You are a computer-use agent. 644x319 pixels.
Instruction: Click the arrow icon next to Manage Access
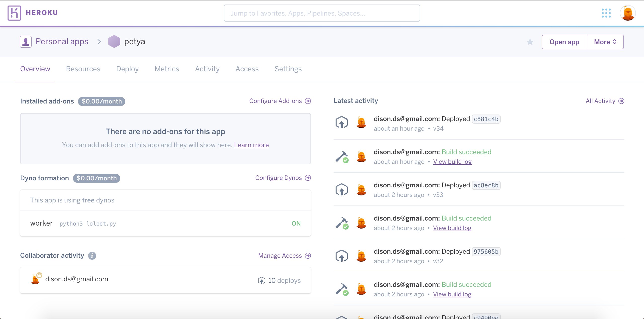pos(308,256)
